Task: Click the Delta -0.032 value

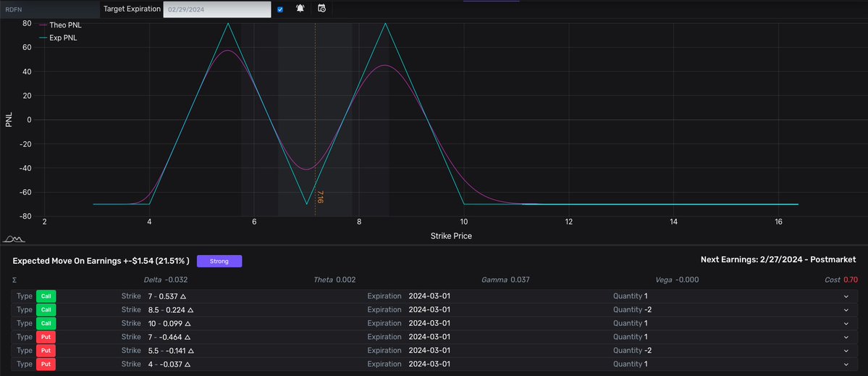Action: point(166,280)
